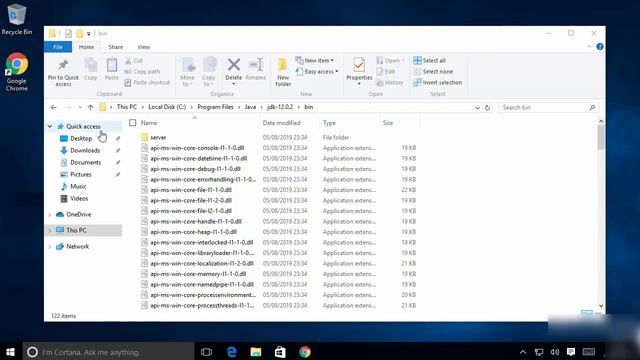Viewport: 640px width, 360px height.
Task: Click the History command
Action: [389, 82]
